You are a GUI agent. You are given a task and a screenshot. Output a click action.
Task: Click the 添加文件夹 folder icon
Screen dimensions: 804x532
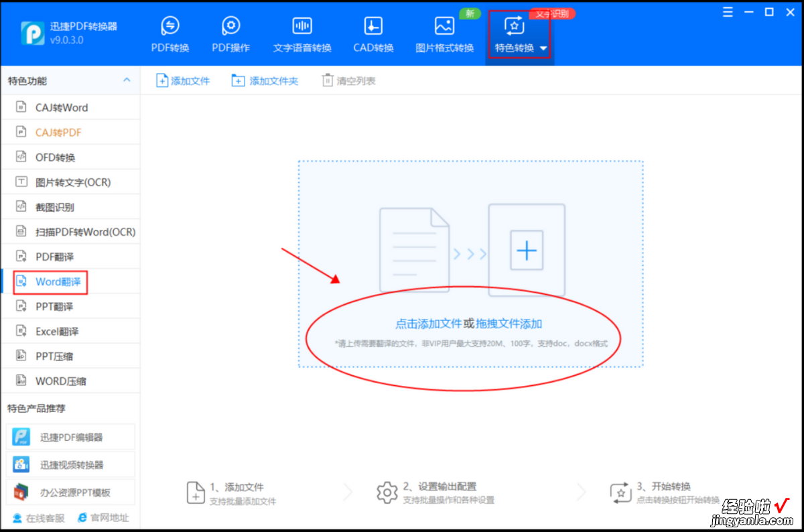click(238, 80)
